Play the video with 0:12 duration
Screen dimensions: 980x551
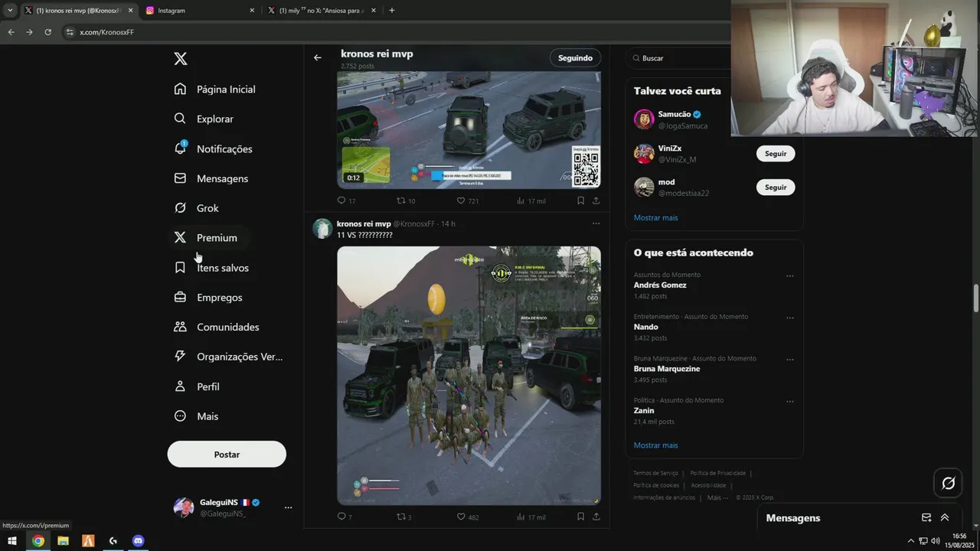click(x=469, y=129)
